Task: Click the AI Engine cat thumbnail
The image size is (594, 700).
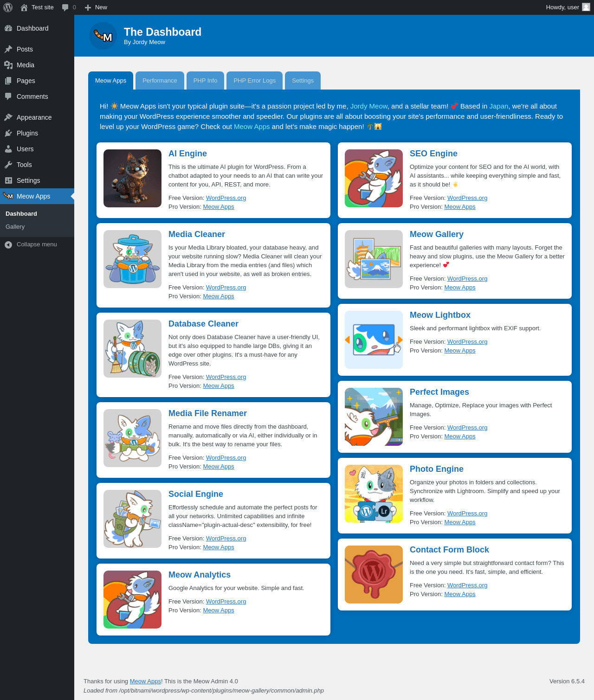Action: tap(132, 178)
